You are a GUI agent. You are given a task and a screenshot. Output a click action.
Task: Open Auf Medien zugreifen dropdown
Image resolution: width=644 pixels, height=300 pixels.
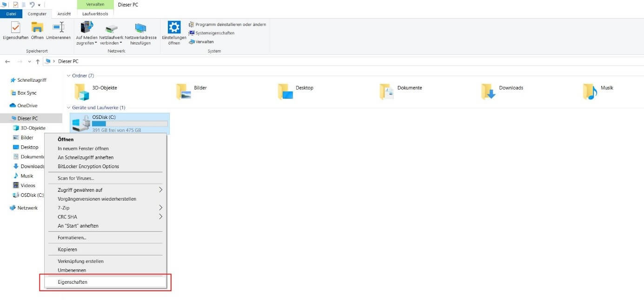pyautogui.click(x=87, y=33)
